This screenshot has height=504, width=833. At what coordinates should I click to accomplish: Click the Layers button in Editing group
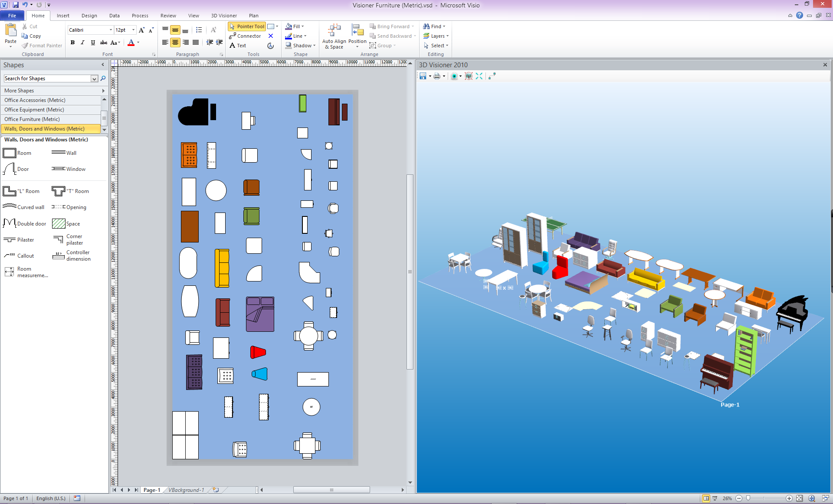[x=436, y=36]
